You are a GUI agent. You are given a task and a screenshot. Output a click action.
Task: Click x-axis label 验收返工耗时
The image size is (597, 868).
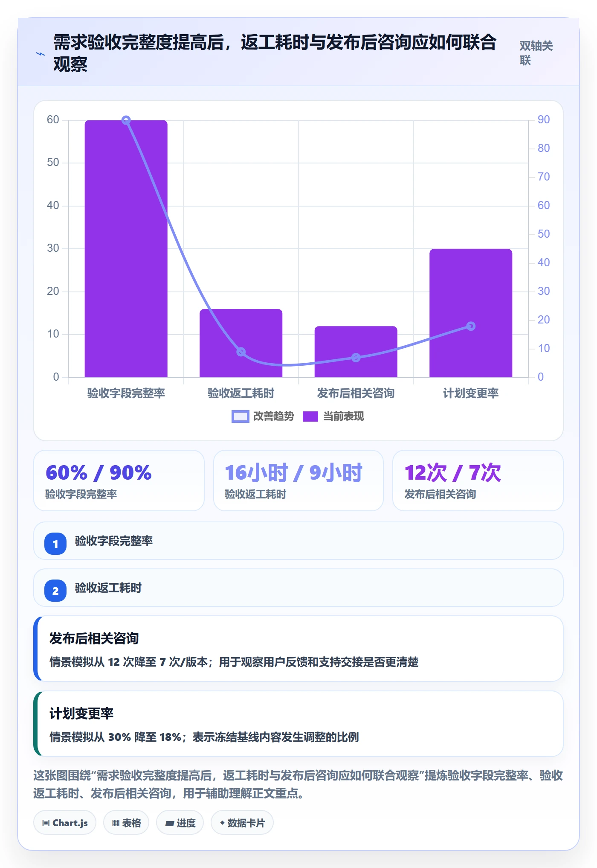[241, 393]
